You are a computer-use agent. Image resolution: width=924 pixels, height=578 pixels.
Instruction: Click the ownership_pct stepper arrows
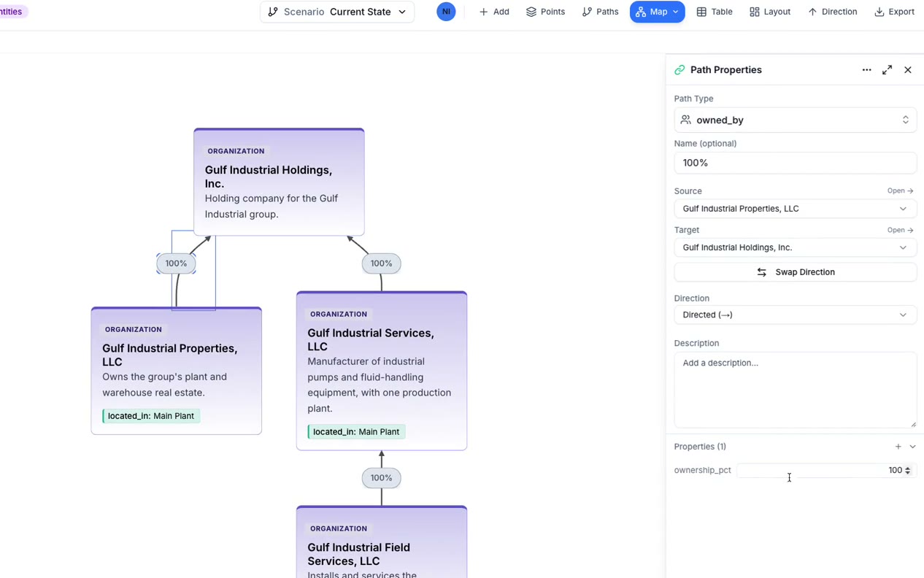pos(908,471)
